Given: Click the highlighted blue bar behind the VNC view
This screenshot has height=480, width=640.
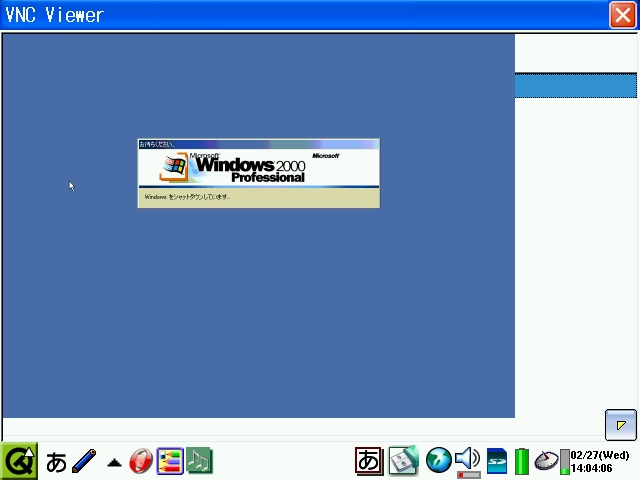Looking at the screenshot, I should [x=576, y=85].
